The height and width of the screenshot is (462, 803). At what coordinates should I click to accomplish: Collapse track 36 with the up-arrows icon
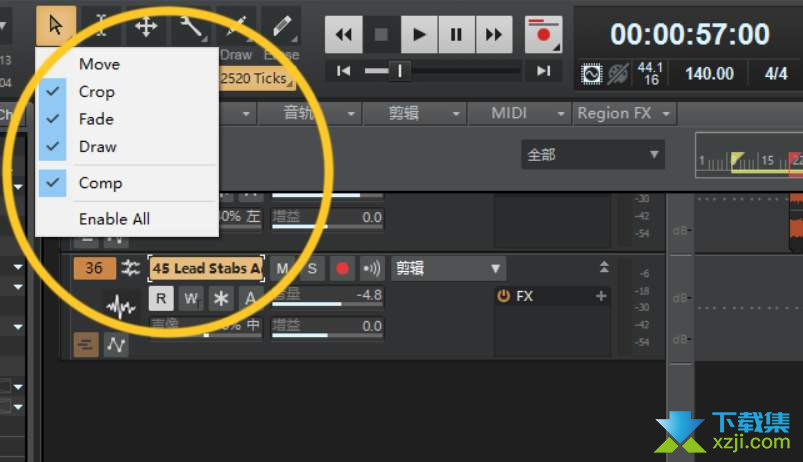point(604,267)
